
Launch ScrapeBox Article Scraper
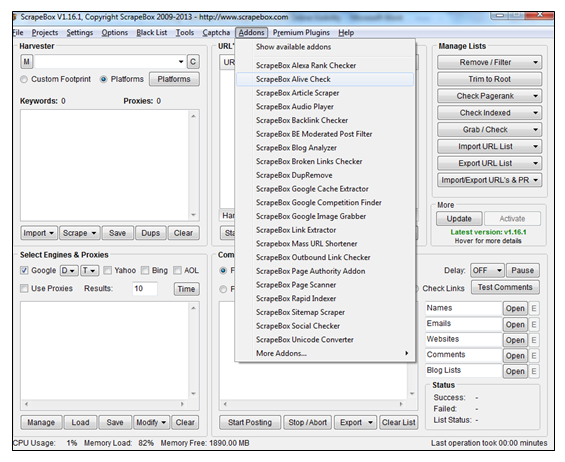tap(324, 93)
